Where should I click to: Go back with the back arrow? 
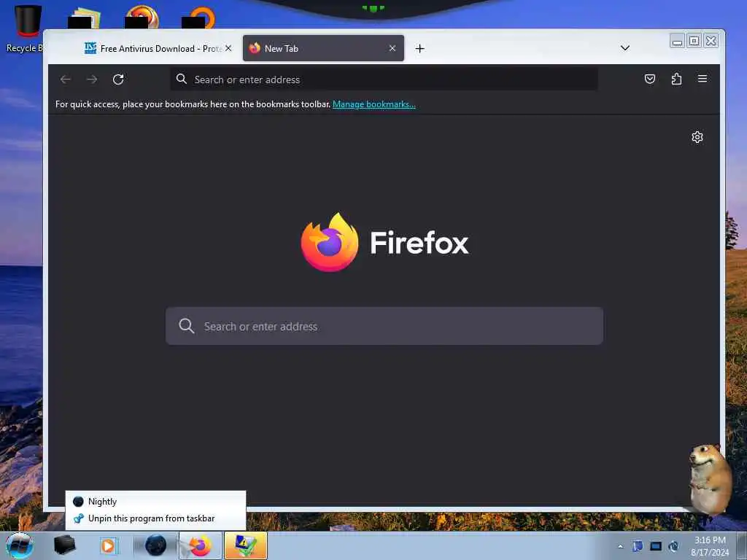point(66,79)
